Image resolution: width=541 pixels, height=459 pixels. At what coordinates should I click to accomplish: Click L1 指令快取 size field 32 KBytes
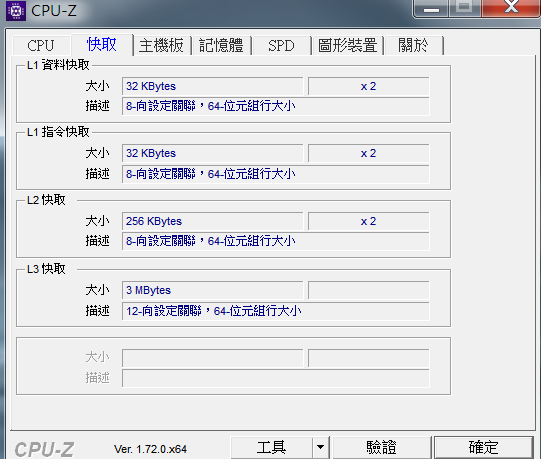tap(213, 153)
